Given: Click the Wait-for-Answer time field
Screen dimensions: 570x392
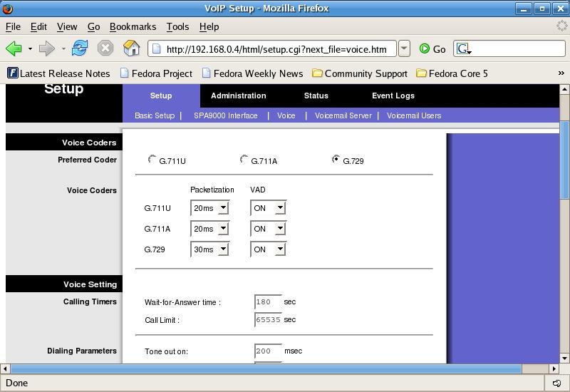Looking at the screenshot, I should click(268, 302).
